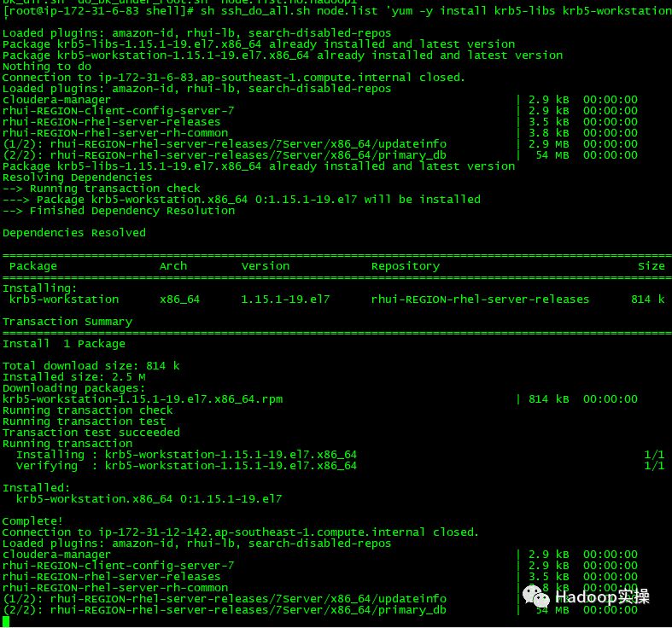The image size is (672, 628).
Task: Select 'Installed size: 2.5 M' line
Action: [x=73, y=377]
